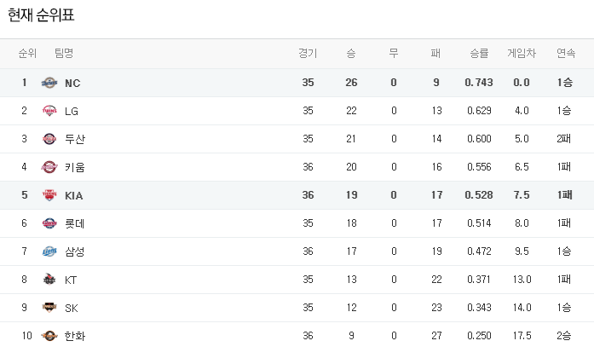Click KIA's 0.528 win rate cell

pyautogui.click(x=479, y=195)
